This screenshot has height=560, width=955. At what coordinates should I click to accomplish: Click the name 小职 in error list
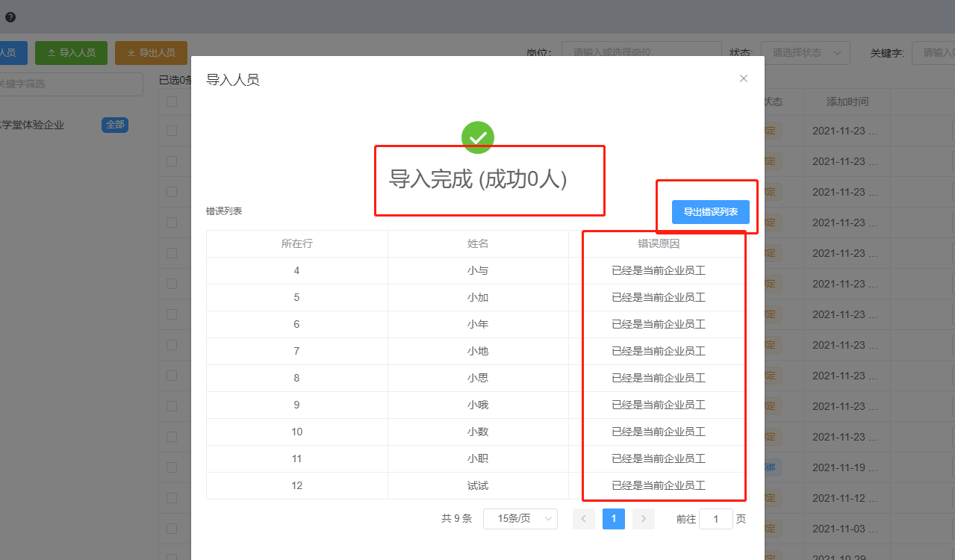478,458
